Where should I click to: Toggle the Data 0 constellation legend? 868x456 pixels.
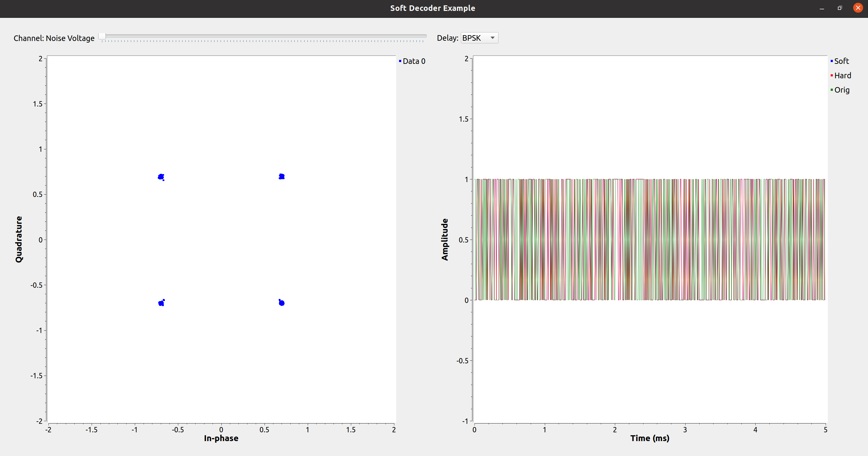pos(413,61)
